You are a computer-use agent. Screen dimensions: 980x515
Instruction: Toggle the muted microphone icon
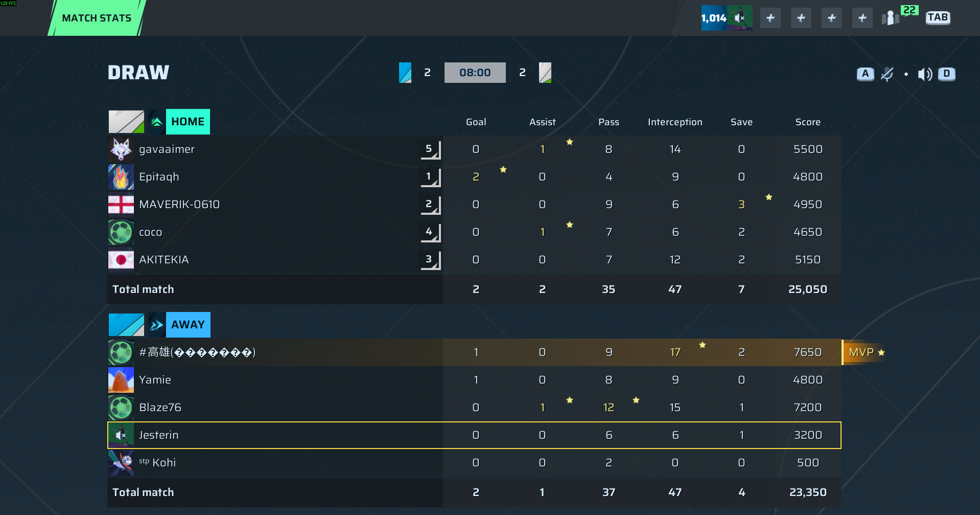[x=888, y=74]
